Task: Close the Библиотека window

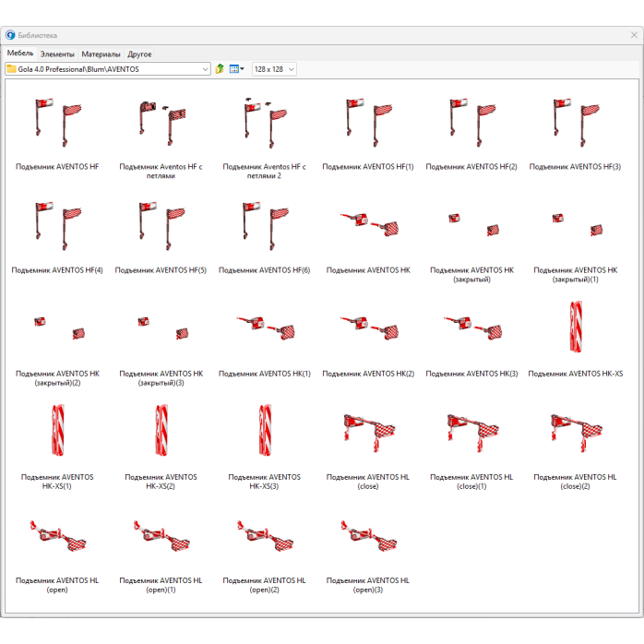Action: click(634, 35)
